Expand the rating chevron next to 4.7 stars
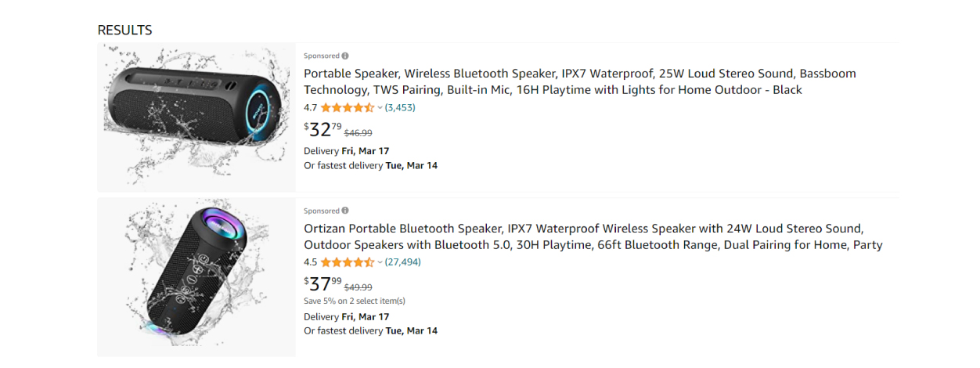Screen dimensions: 980x368 (380, 108)
